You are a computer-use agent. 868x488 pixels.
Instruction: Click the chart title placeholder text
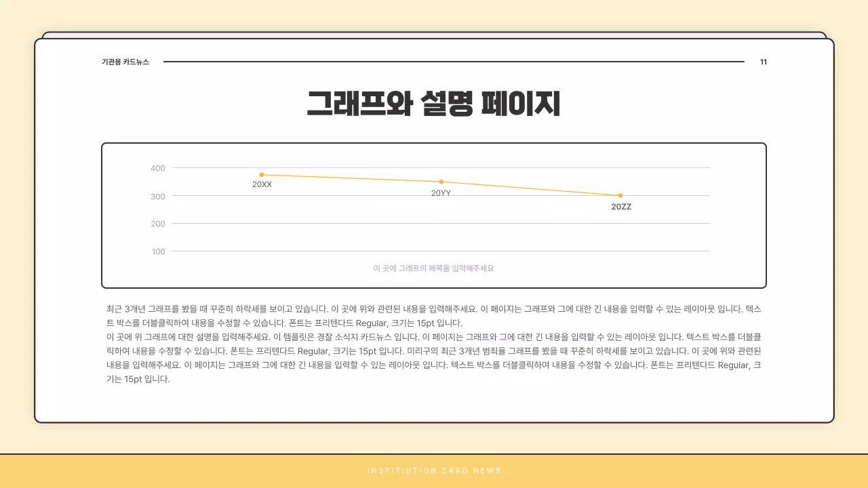[433, 268]
